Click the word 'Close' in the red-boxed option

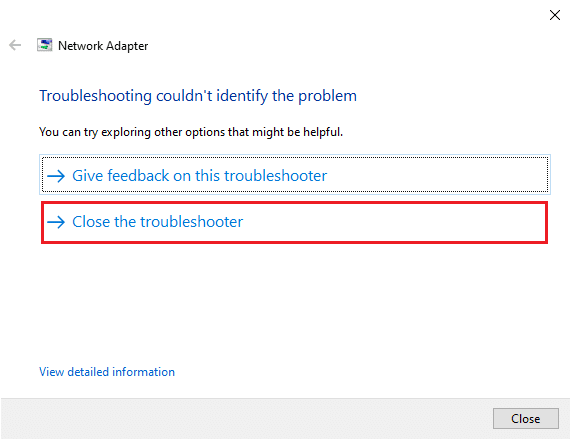pyautogui.click(x=91, y=222)
